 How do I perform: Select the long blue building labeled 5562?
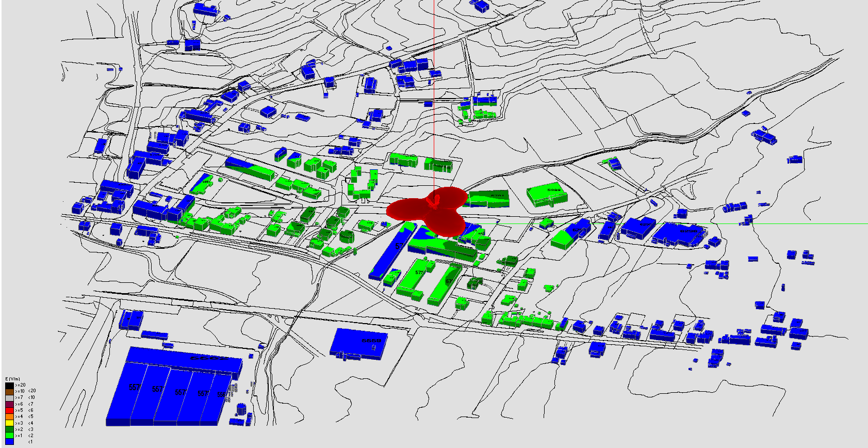coord(184,361)
